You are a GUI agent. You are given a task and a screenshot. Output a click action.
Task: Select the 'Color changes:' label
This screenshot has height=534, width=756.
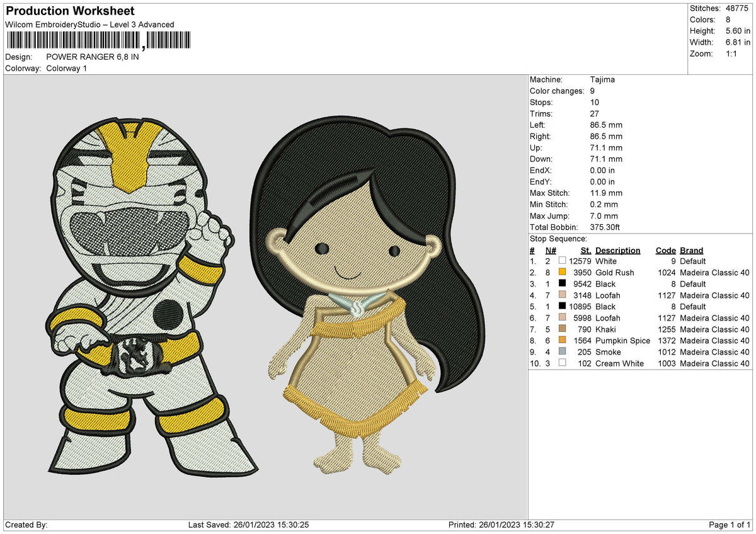click(556, 91)
